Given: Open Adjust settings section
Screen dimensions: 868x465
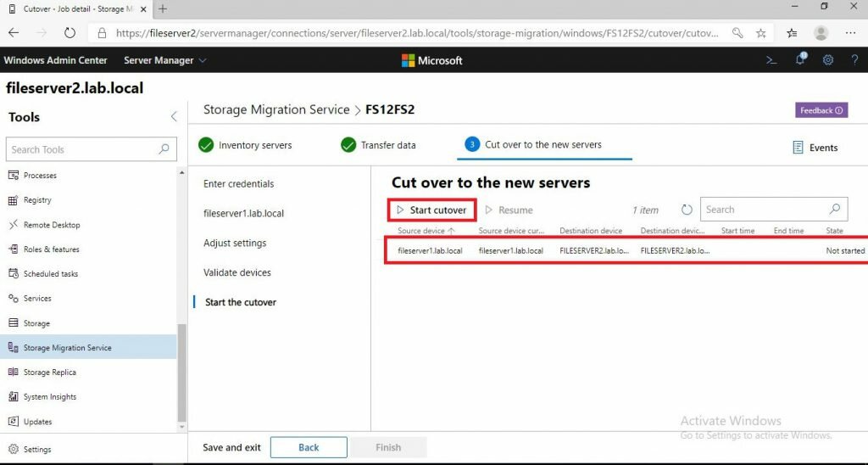Looking at the screenshot, I should [x=235, y=243].
